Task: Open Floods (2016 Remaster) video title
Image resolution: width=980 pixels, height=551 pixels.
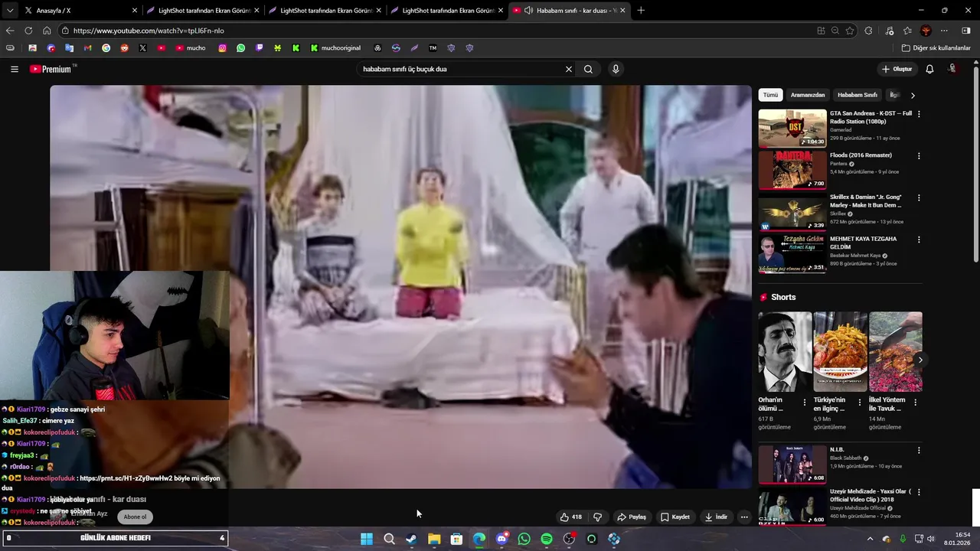Action: [861, 155]
